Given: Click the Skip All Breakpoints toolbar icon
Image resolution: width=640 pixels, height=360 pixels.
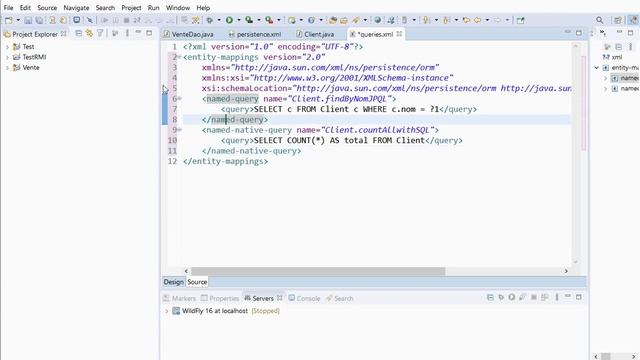Looking at the screenshot, I should tap(89, 20).
